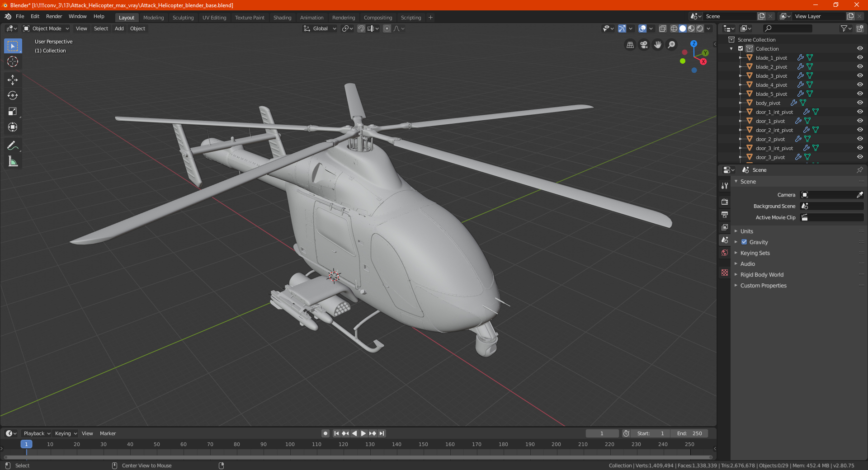Open the Object Mode dropdown

(46, 28)
